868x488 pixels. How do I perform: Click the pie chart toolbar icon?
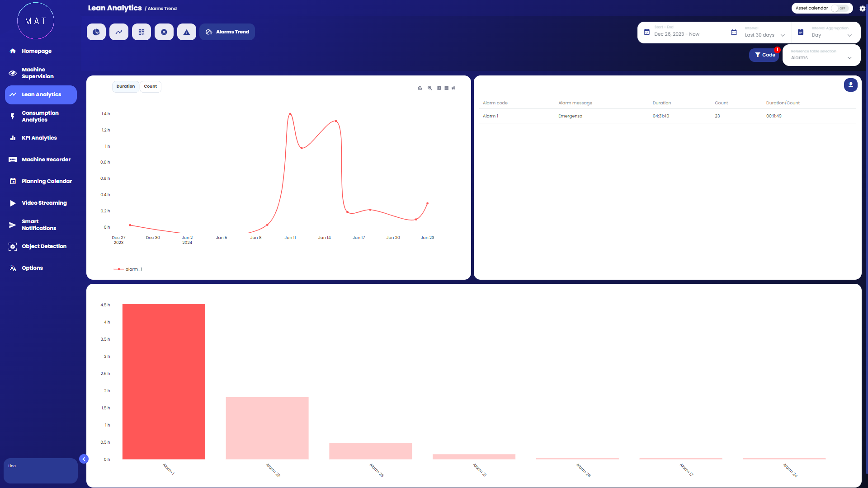coord(96,32)
